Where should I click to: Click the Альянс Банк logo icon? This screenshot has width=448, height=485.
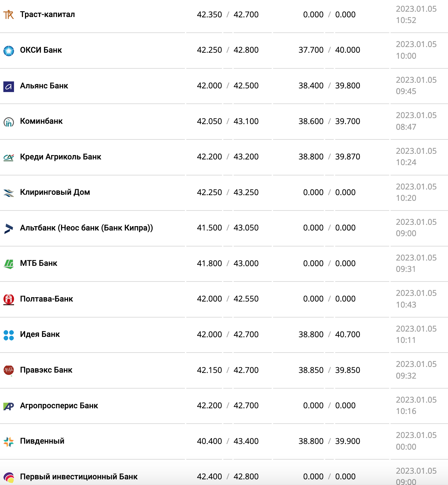9,86
